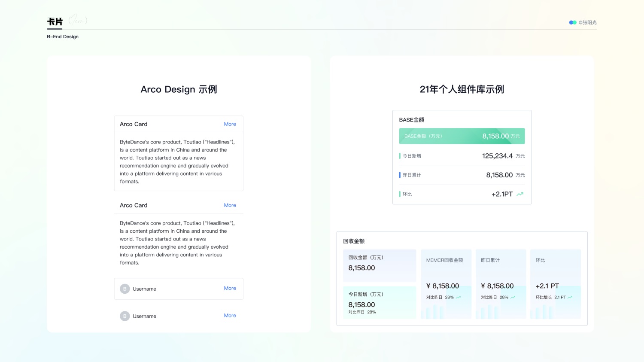
Task: Click the +2.1 PT value in 环比 card
Action: [x=547, y=286]
